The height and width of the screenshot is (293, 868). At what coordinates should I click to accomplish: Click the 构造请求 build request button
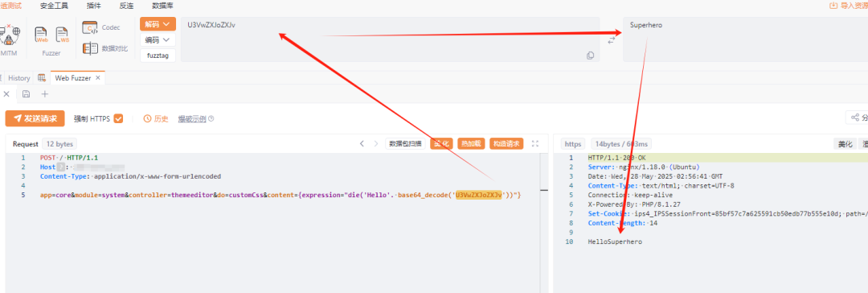506,144
